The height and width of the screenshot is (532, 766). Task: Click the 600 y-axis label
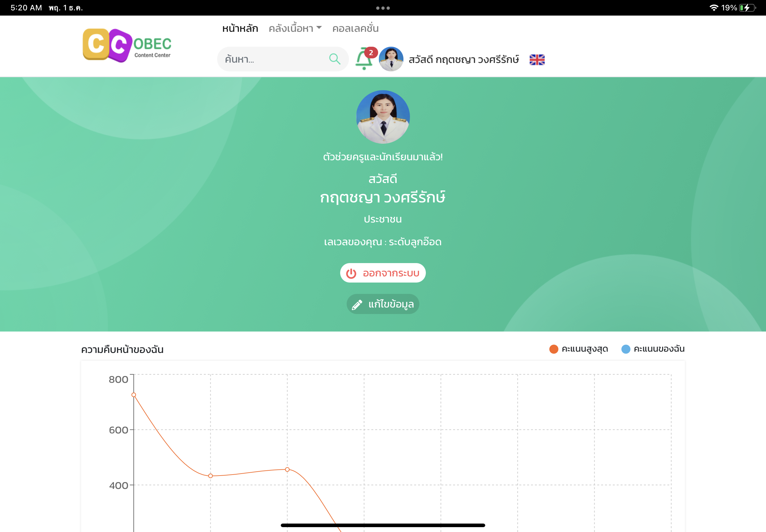(x=118, y=430)
